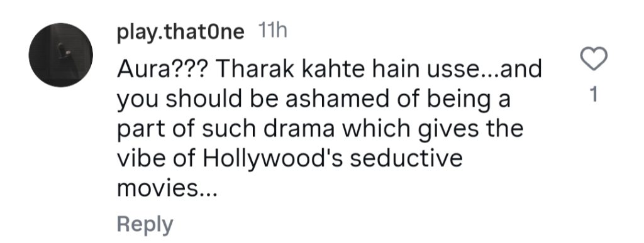This screenshot has width=644, height=243.
Task: Open play.thatOne's profile picture
Action: 61,55
